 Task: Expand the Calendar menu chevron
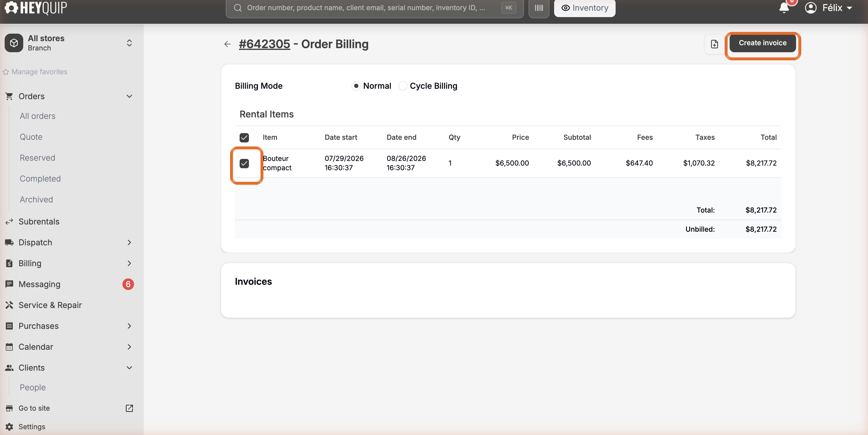(129, 347)
